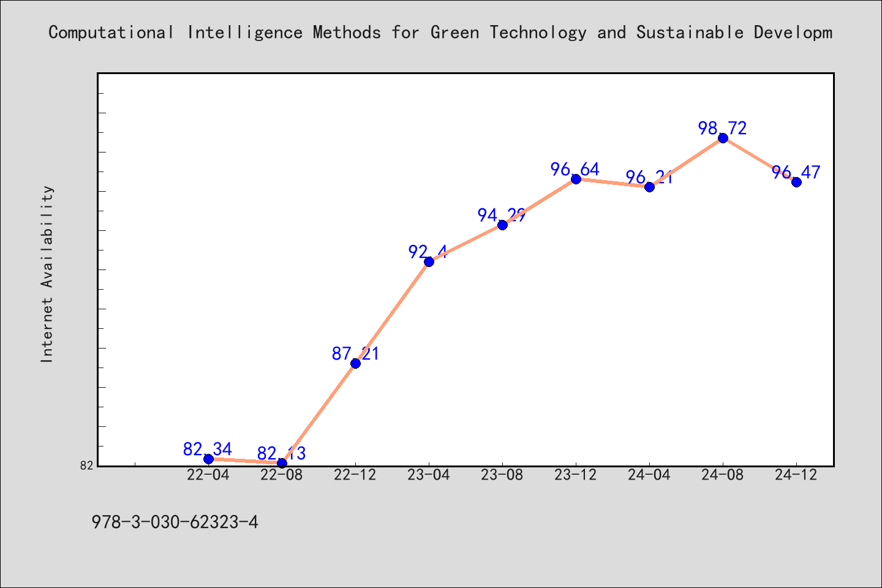The image size is (882, 588).
Task: Click the 22-04 x-axis label
Action: 208,475
